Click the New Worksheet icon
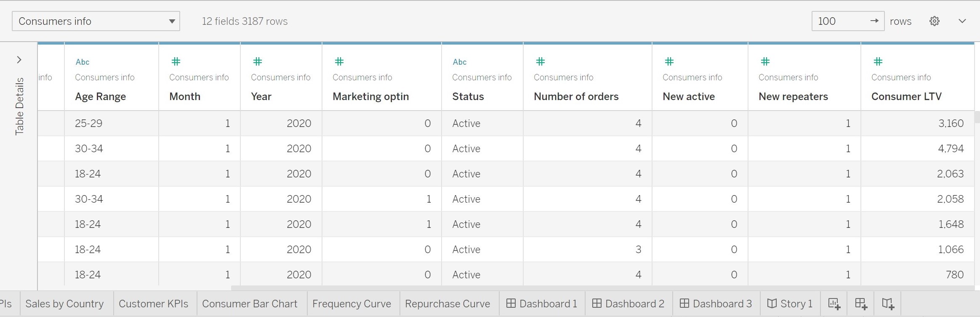The image size is (980, 317). point(834,304)
